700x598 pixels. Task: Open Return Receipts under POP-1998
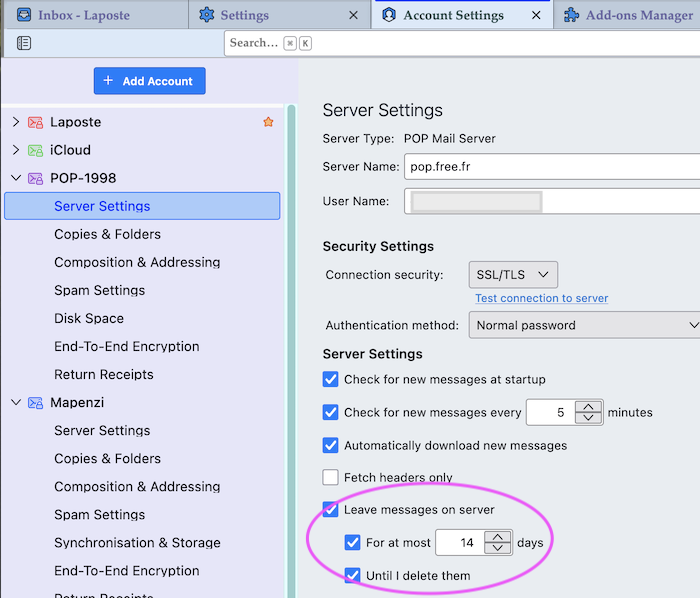point(142,374)
